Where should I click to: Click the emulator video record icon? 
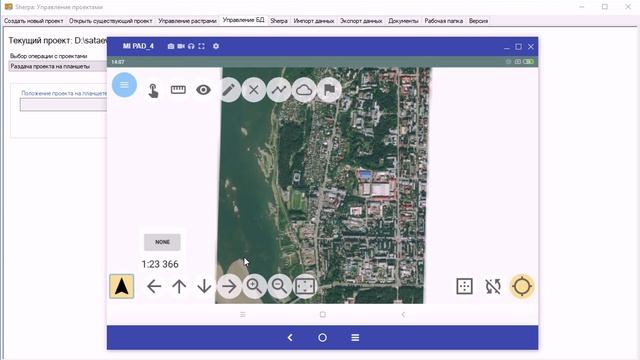[181, 47]
